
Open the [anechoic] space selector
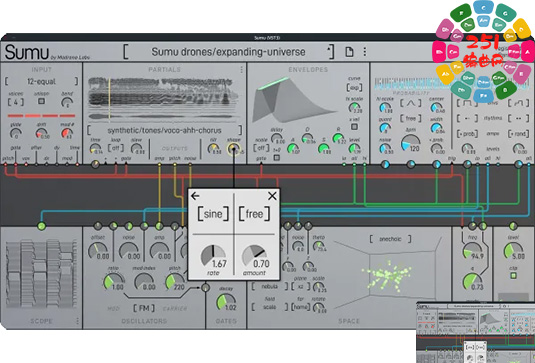390,239
